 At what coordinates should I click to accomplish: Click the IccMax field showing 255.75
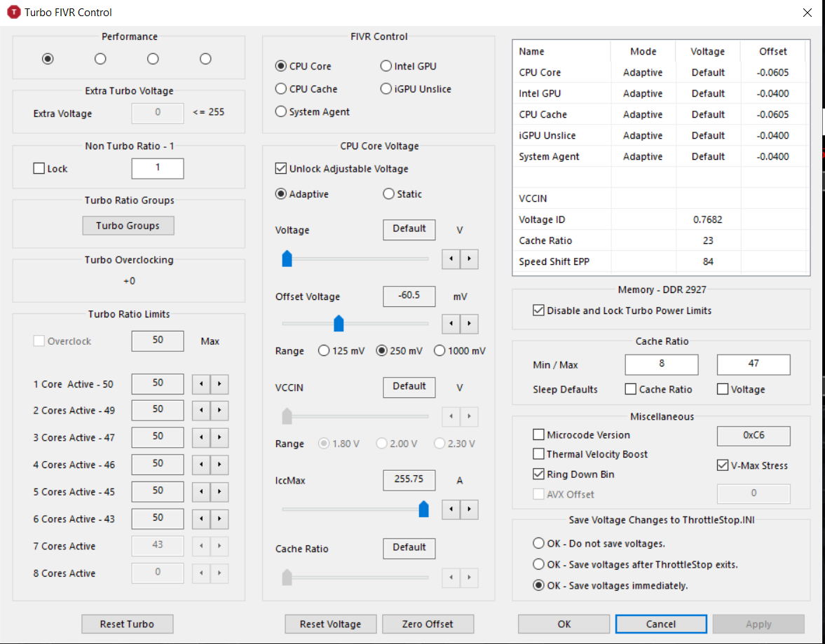click(409, 480)
